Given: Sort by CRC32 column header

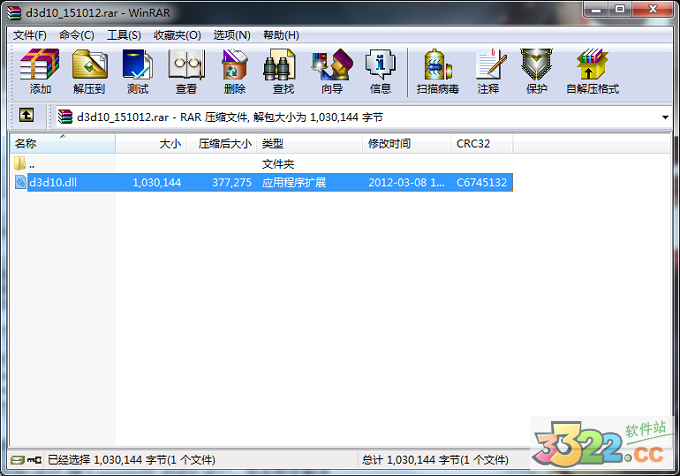Looking at the screenshot, I should click(482, 143).
